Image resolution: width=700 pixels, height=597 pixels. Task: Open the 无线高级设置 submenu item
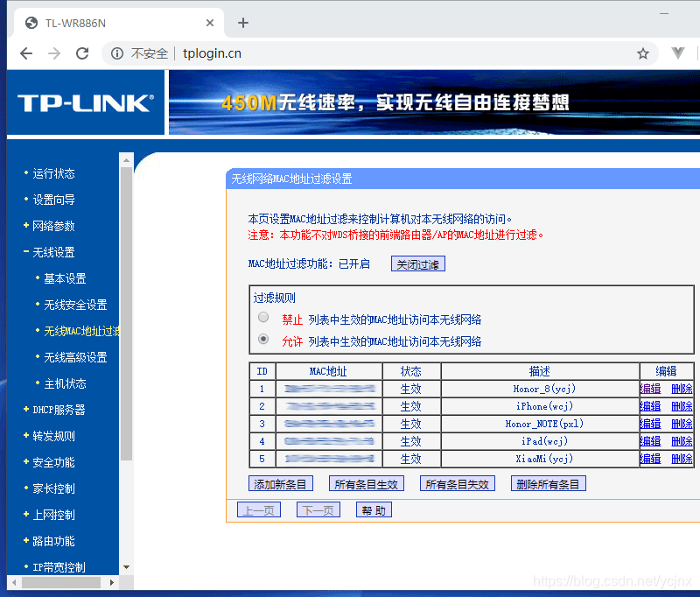(x=75, y=357)
